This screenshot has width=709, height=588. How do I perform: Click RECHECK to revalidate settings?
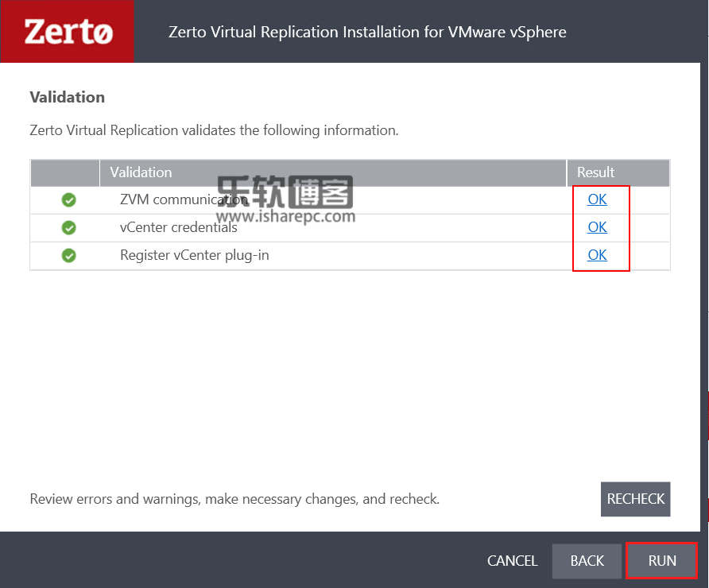635,499
